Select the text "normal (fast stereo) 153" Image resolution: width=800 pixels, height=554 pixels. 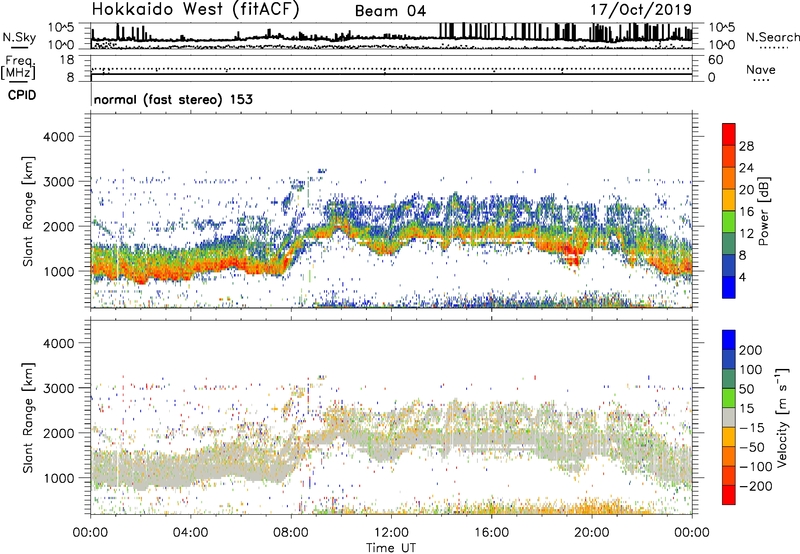coord(173,100)
